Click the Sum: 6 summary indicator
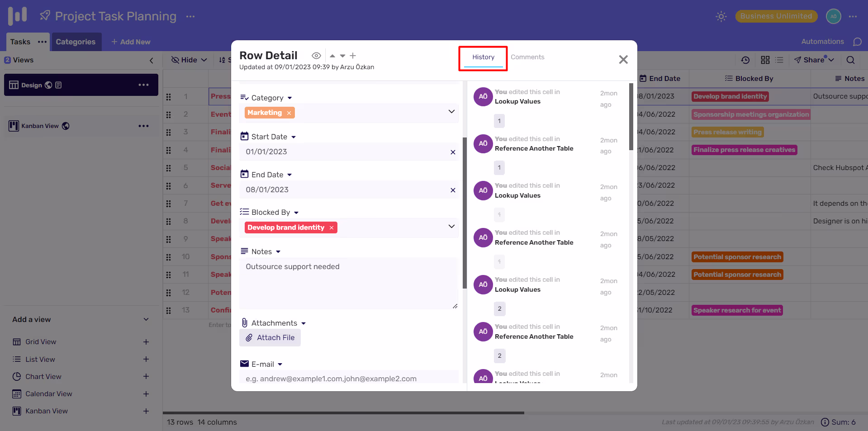The height and width of the screenshot is (431, 868). click(x=838, y=422)
